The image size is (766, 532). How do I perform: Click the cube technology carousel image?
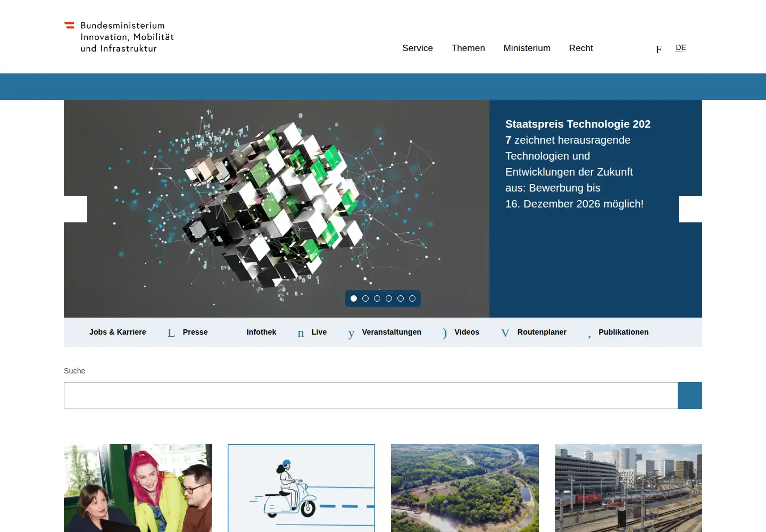pyautogui.click(x=277, y=209)
